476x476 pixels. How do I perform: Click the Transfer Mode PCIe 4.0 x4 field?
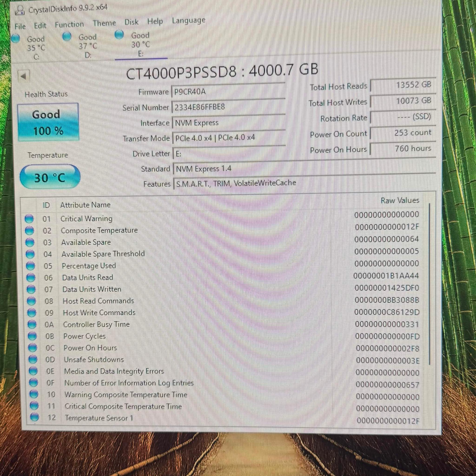click(229, 138)
